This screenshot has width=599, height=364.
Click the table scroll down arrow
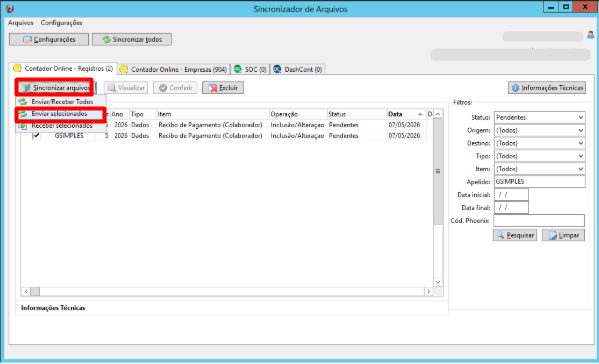point(438,282)
